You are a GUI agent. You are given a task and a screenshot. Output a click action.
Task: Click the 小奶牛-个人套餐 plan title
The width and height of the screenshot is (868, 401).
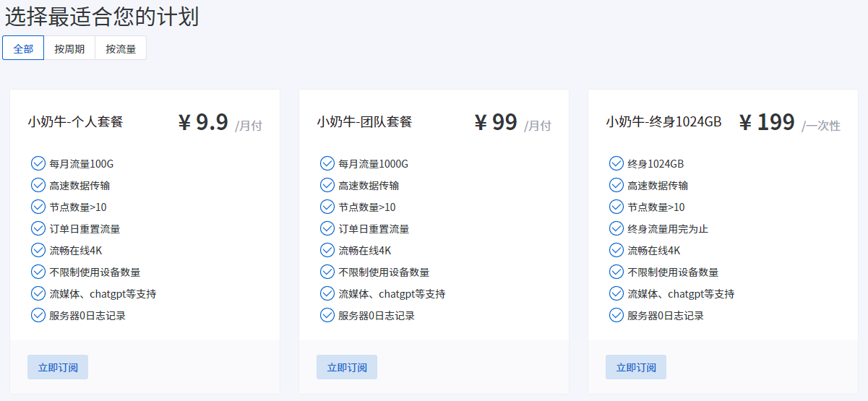pos(76,121)
